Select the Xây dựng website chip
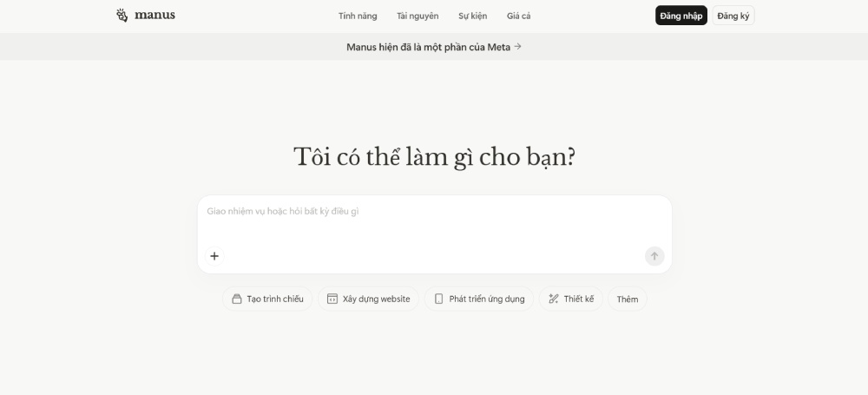The height and width of the screenshot is (395, 868). coord(368,299)
